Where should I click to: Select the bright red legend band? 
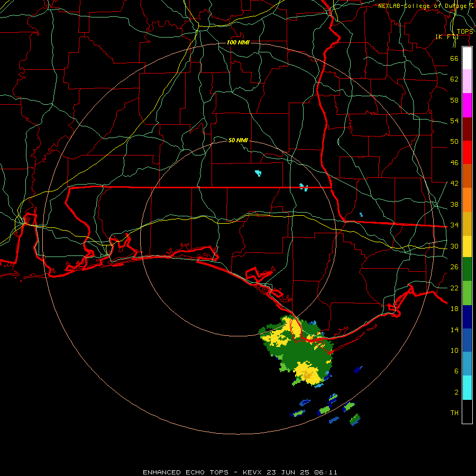point(467,152)
